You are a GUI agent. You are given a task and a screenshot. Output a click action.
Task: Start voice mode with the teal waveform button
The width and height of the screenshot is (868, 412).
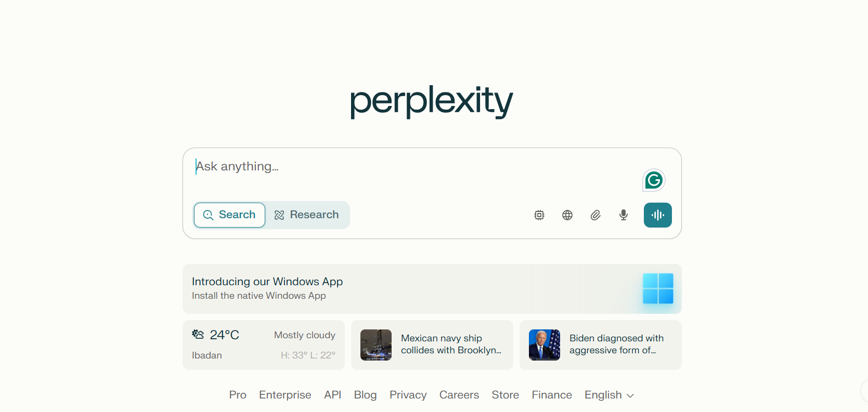657,215
